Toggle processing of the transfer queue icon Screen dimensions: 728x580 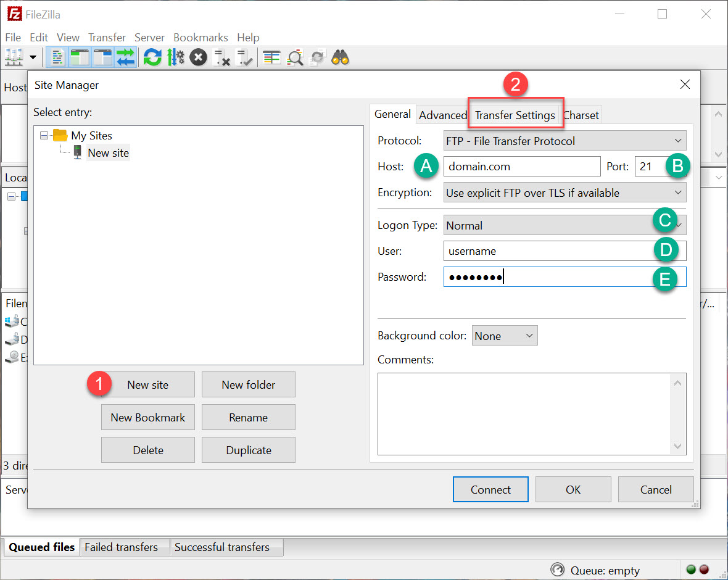175,57
